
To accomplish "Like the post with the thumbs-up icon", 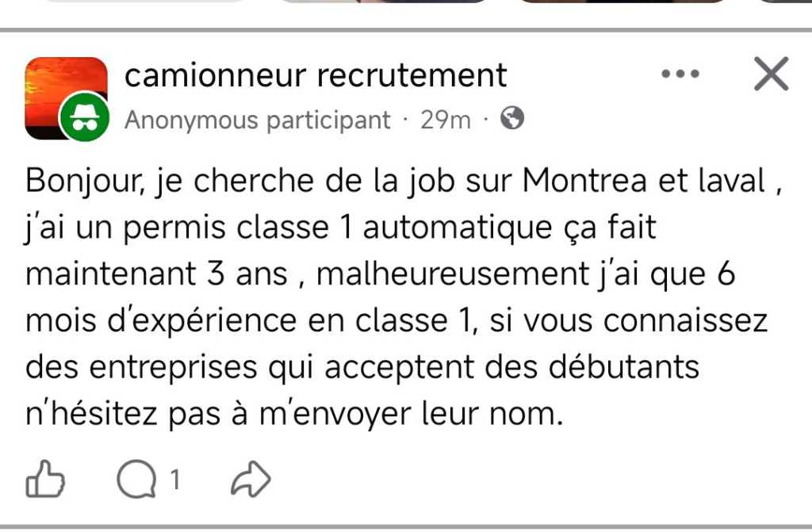I will point(44,480).
